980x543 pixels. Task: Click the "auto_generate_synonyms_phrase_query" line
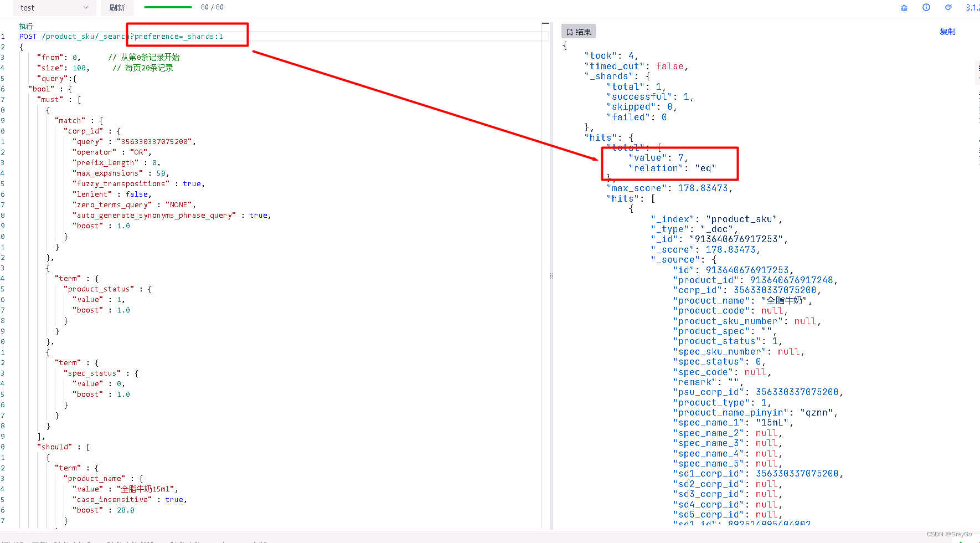pos(172,216)
